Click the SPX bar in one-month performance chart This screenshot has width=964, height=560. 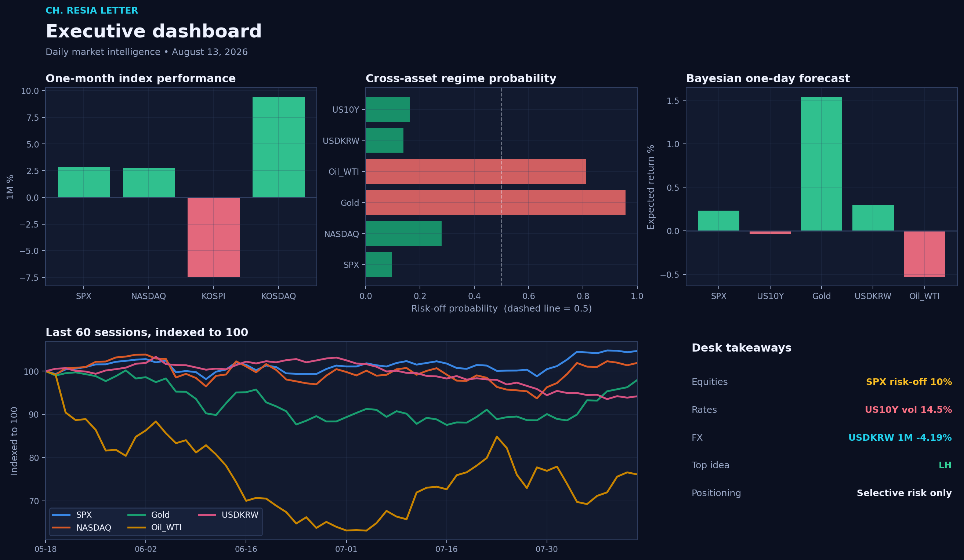84,182
